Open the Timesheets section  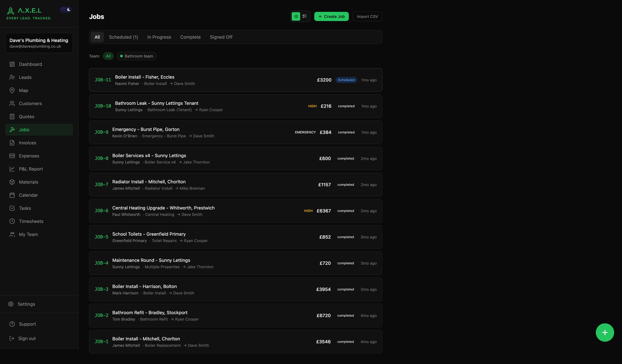pos(31,221)
